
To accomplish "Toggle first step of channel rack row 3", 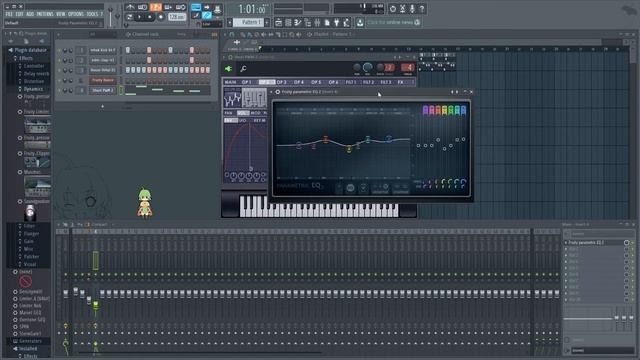I will coord(128,70).
